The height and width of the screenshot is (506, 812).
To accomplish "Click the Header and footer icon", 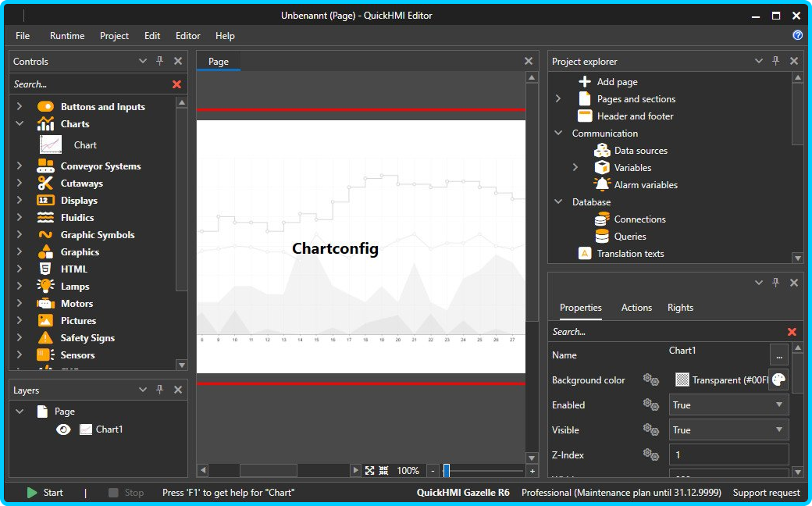I will pyautogui.click(x=584, y=116).
